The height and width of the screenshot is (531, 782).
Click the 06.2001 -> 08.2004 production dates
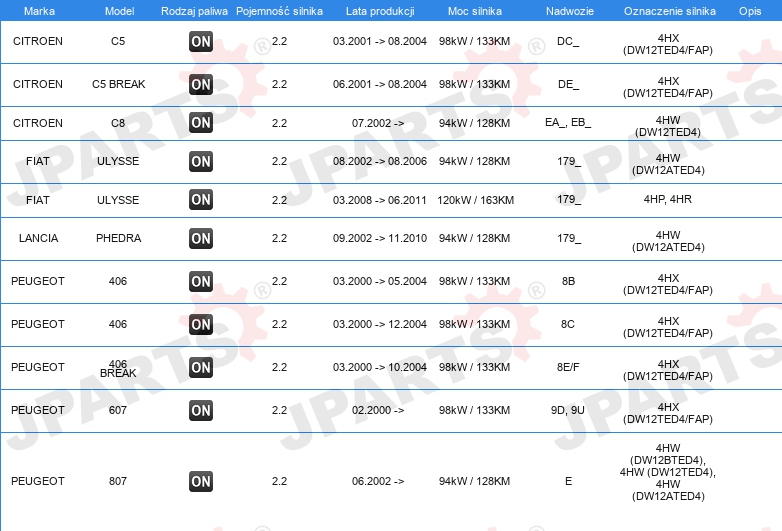(380, 84)
